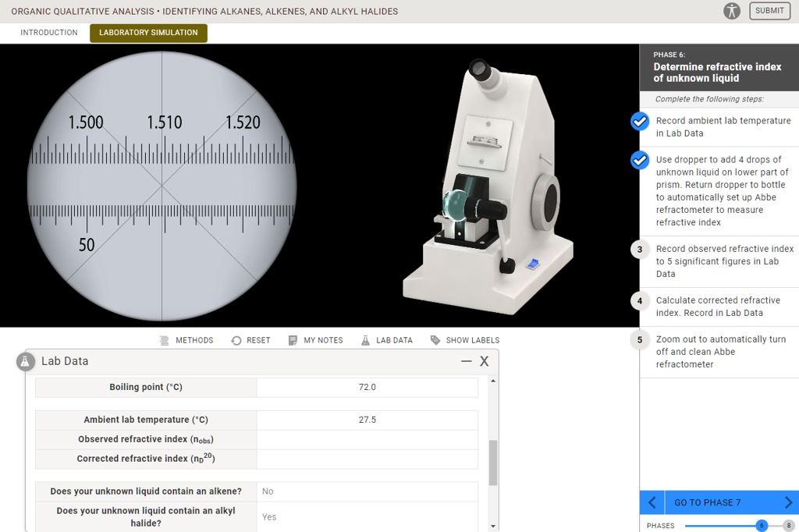Click the Methods list icon

point(164,340)
